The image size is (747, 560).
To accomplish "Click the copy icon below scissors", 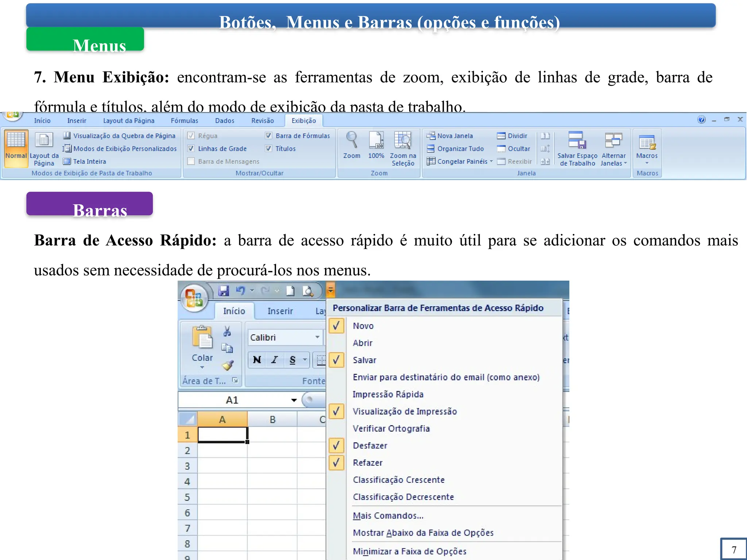I will [x=227, y=348].
